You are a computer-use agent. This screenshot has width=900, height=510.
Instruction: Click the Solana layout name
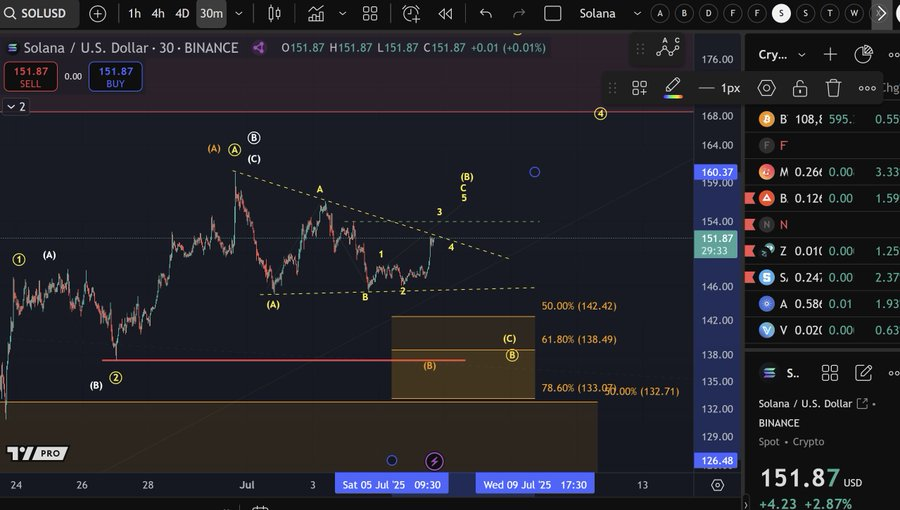(x=598, y=13)
